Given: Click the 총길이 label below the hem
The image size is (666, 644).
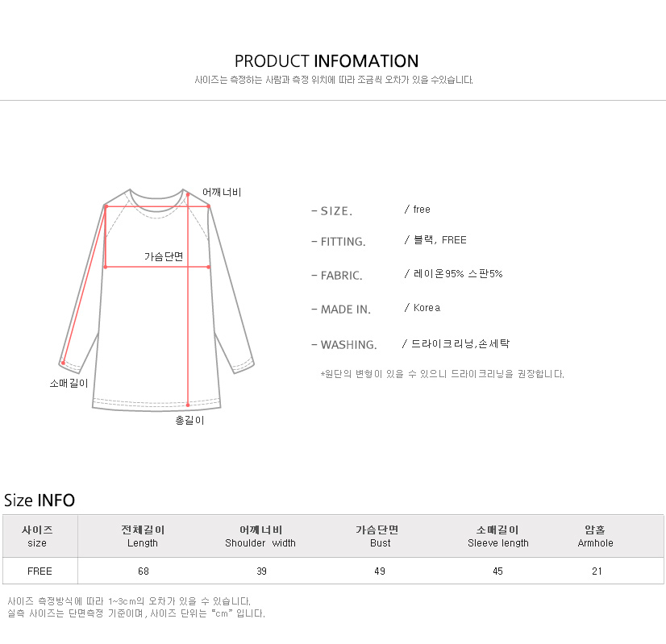Looking at the screenshot, I should pyautogui.click(x=189, y=420).
